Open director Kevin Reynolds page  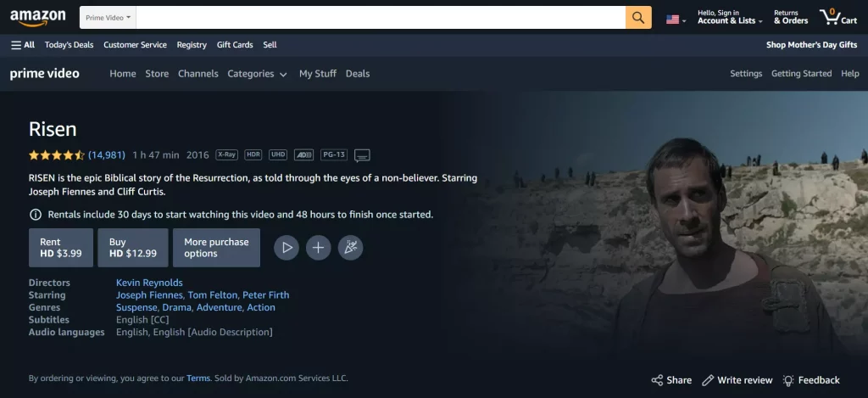click(x=149, y=283)
